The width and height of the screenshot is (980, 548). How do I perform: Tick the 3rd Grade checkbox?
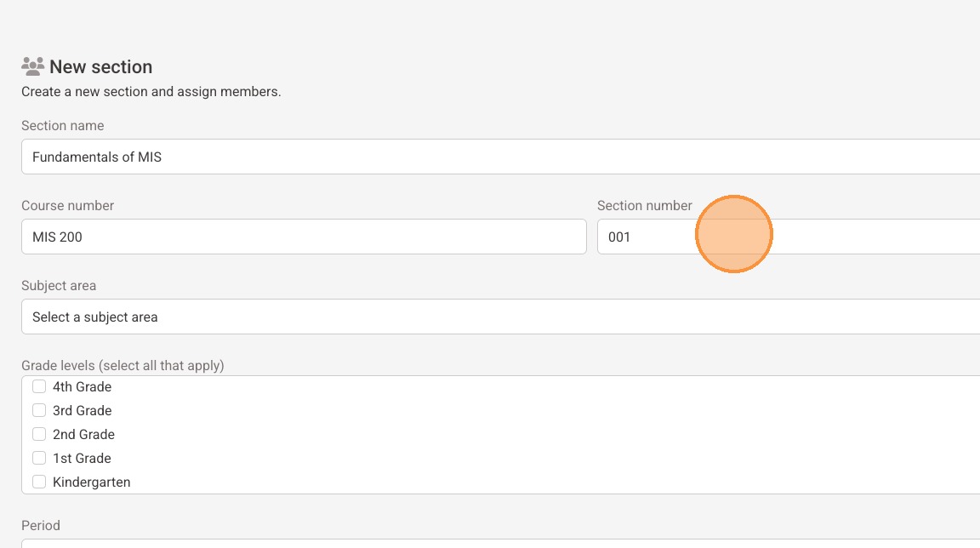coord(39,410)
